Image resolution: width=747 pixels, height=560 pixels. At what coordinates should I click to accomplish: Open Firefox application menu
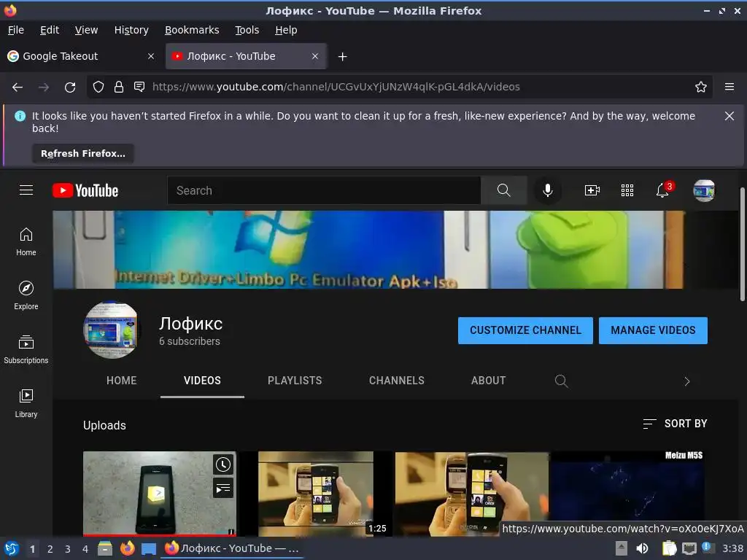click(729, 87)
